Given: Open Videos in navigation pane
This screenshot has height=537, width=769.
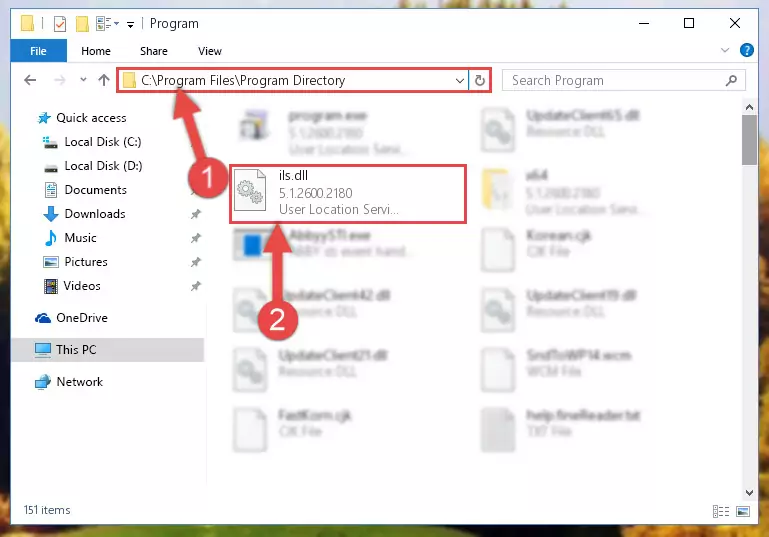Looking at the screenshot, I should (x=72, y=286).
